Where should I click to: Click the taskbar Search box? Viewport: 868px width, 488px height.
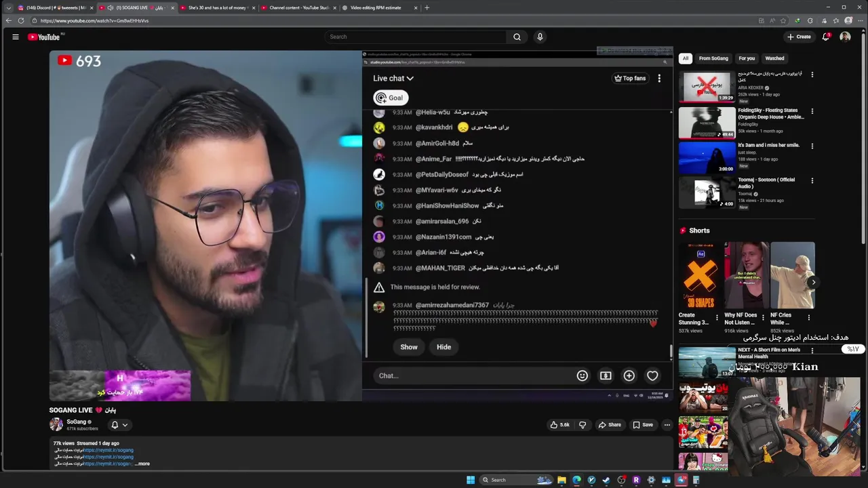tap(516, 480)
